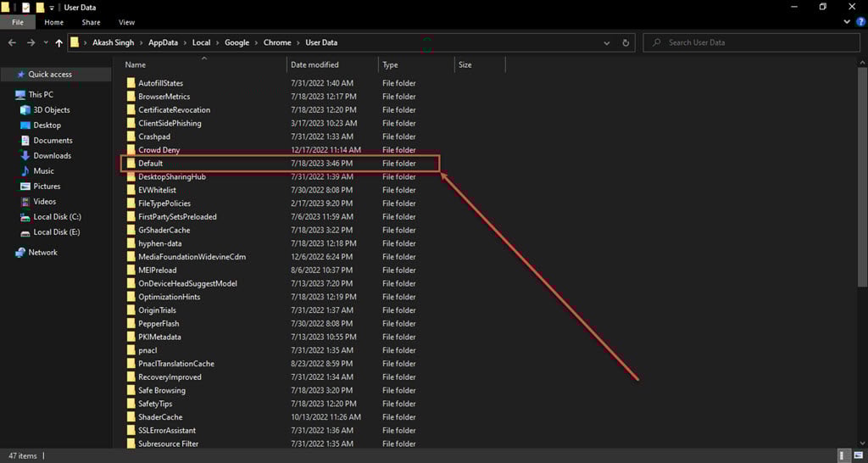
Task: Click AppData in address breadcrumb
Action: (x=163, y=42)
